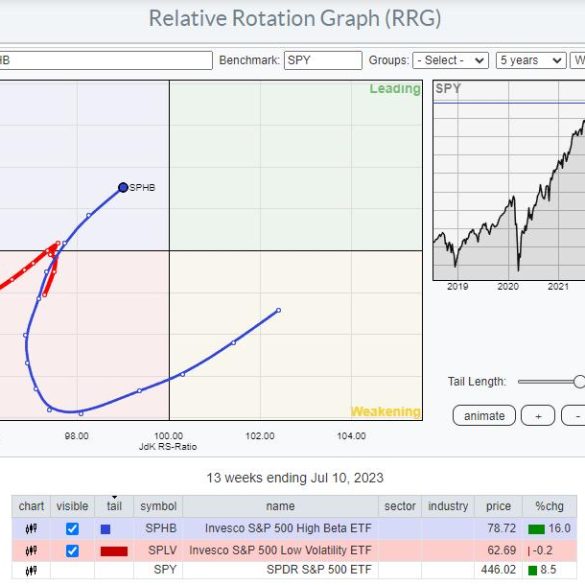
Task: Open the 5 years period dropdown
Action: point(531,60)
